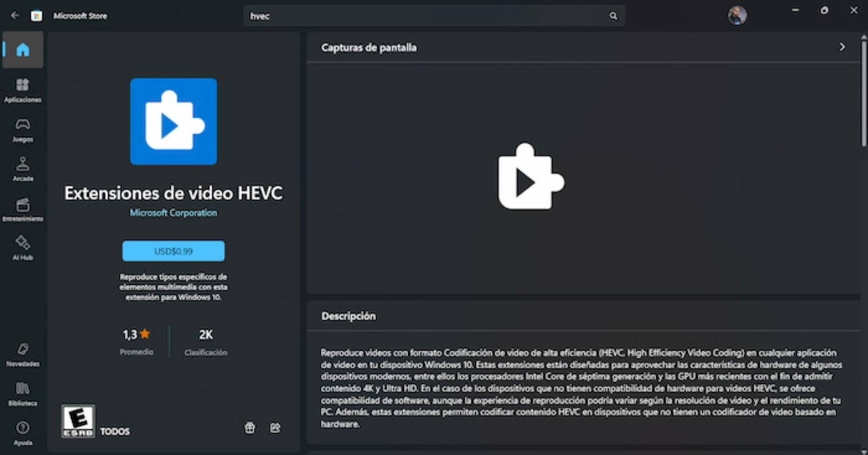Image resolution: width=868 pixels, height=455 pixels.
Task: Click the ESRB rating badge
Action: pyautogui.click(x=78, y=421)
